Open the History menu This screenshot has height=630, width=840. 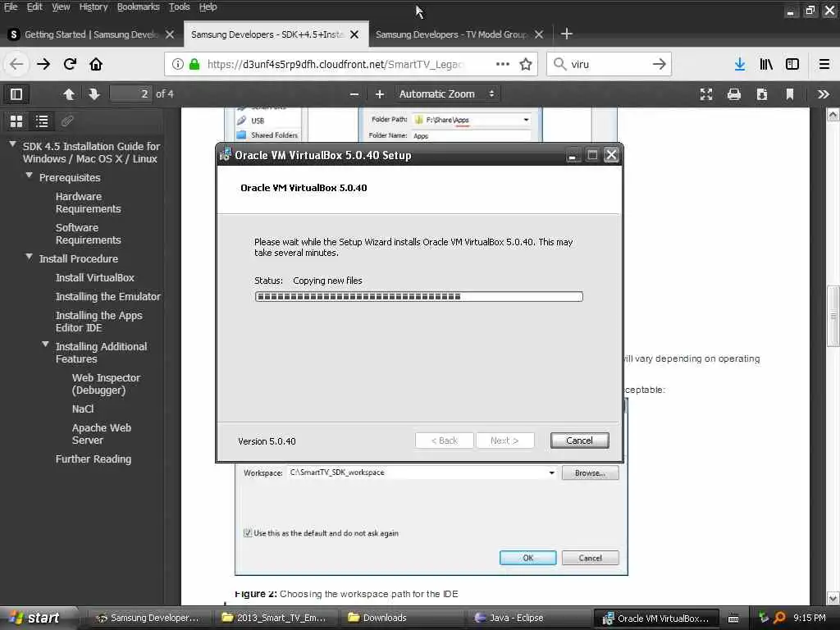[94, 7]
